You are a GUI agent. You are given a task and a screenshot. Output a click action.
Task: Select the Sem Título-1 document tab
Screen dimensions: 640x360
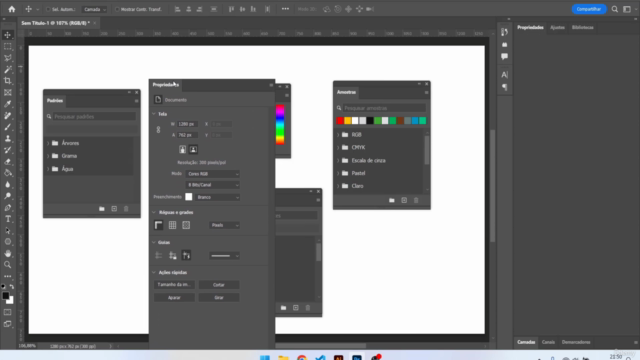point(56,23)
